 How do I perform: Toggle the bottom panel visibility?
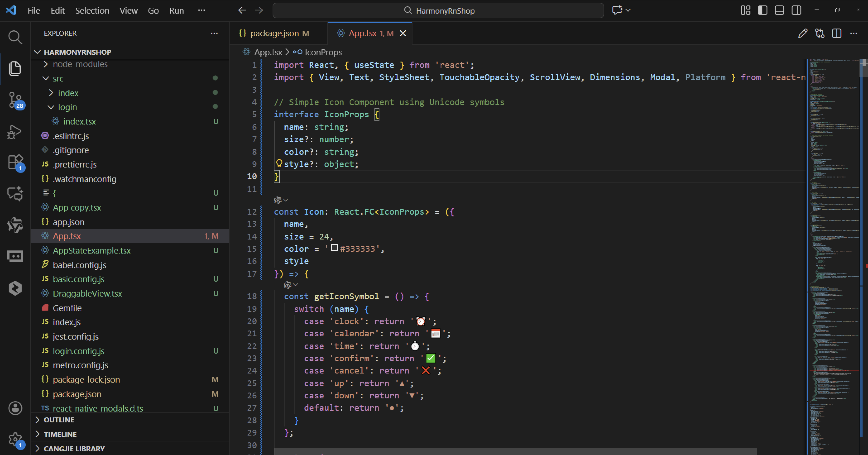click(x=779, y=10)
